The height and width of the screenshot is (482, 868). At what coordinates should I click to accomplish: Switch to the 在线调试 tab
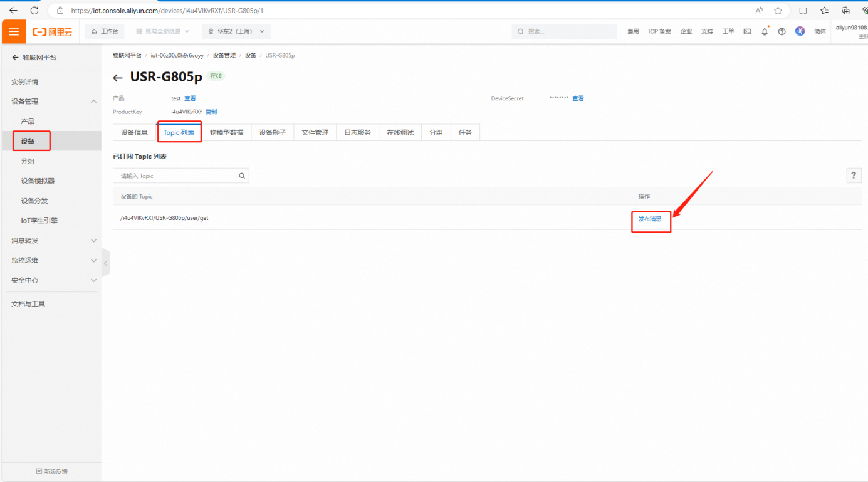coord(400,133)
